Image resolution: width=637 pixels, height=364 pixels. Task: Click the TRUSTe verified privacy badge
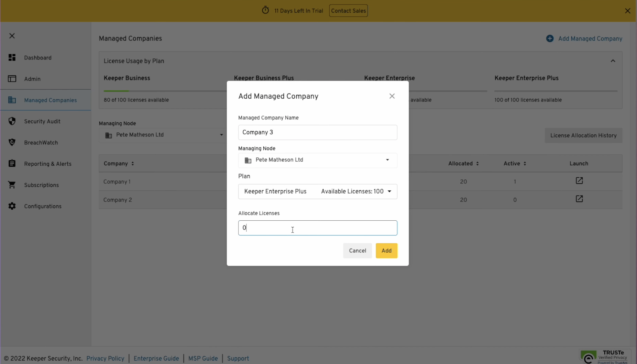(605, 357)
